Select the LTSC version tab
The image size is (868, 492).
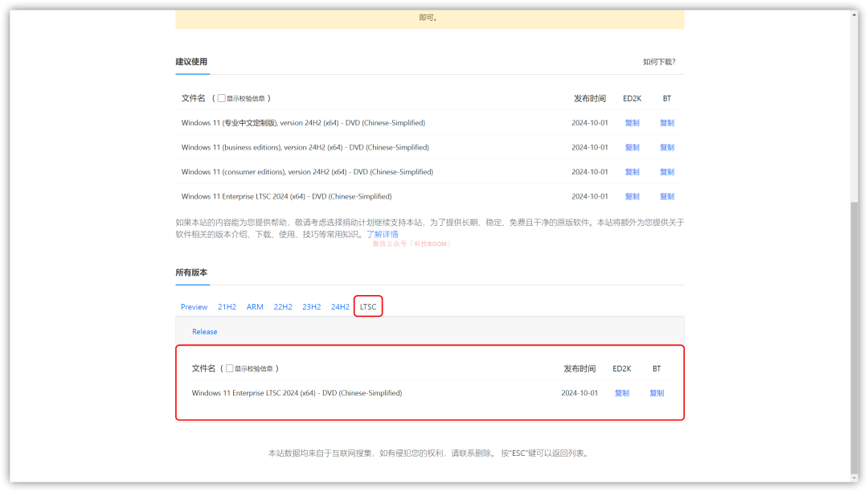[368, 307]
